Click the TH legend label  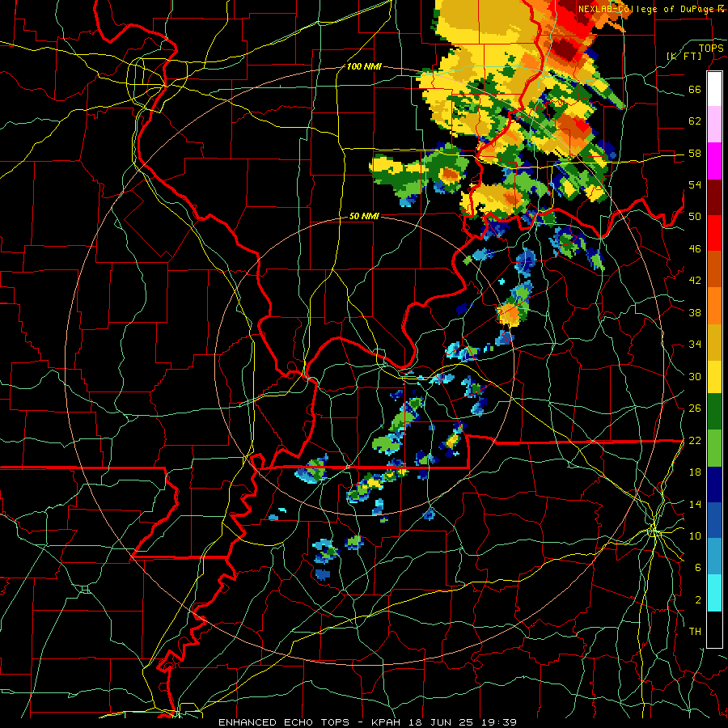tap(695, 632)
